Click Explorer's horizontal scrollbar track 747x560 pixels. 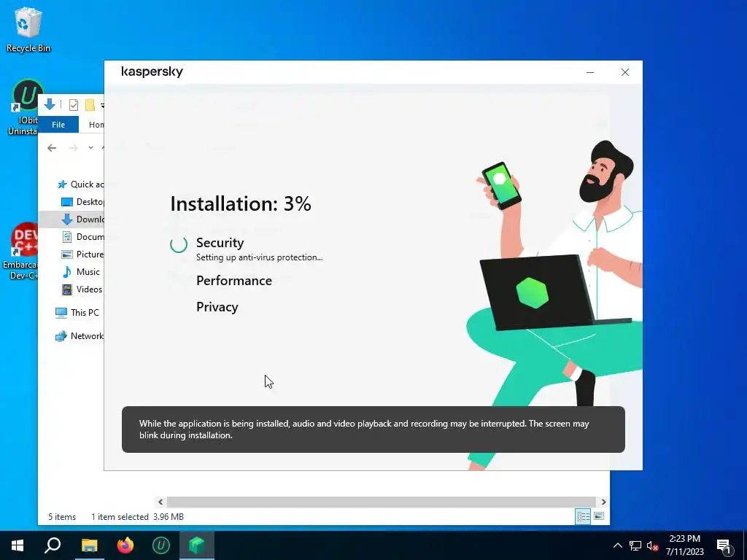381,502
